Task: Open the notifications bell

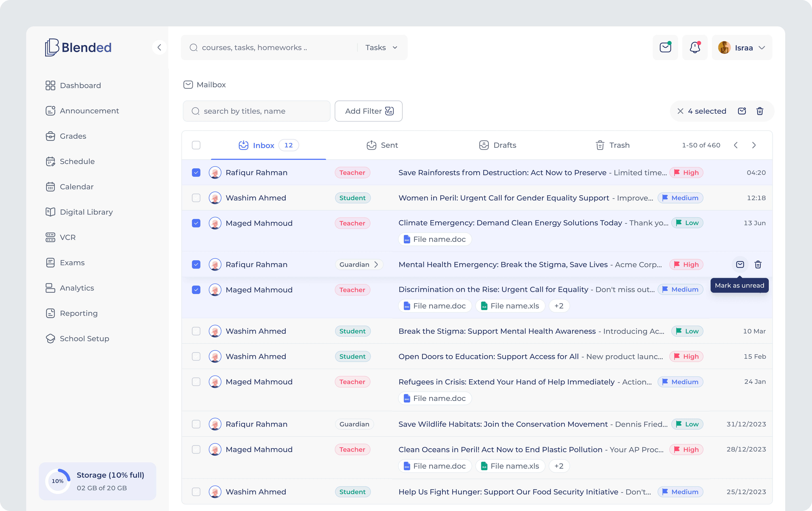Action: 695,47
